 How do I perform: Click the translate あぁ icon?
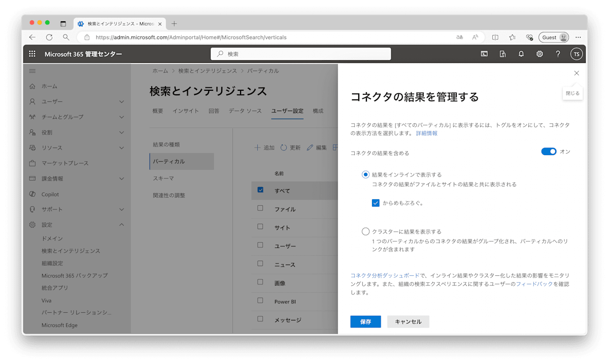460,37
